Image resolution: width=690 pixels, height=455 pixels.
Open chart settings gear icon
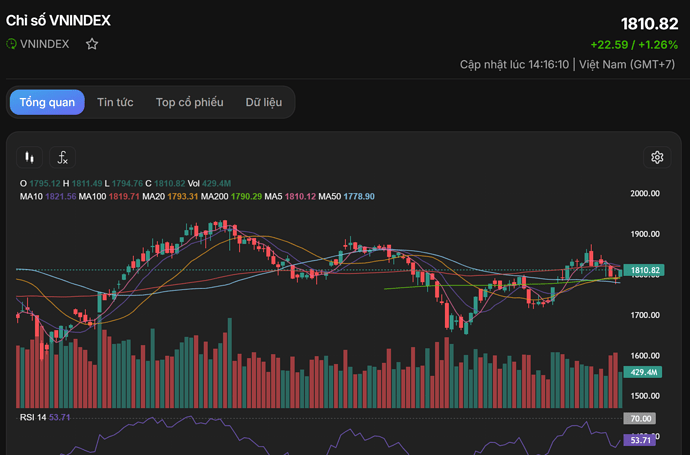point(657,157)
